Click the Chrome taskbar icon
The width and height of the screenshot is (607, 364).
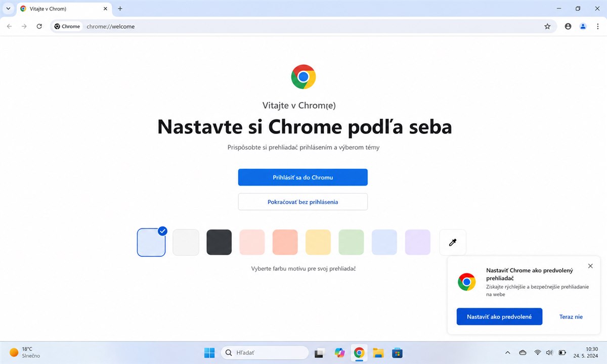(359, 353)
